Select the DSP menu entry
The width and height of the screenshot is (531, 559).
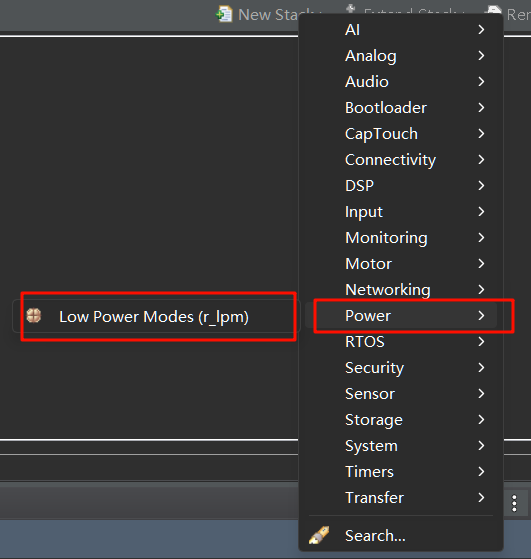[x=401, y=186]
